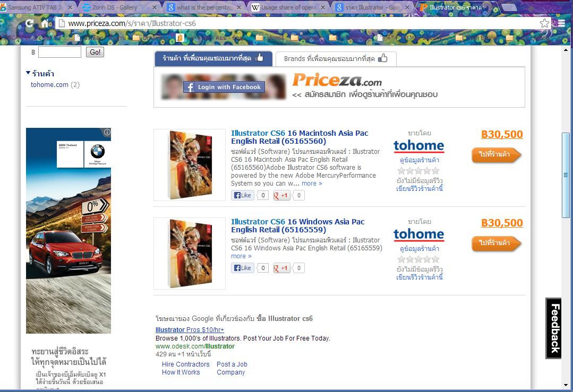This screenshot has width=573, height=392.
Task: Click ทะยานสู่ชีวิตอิสระ ad headline text
Action: click(x=60, y=352)
